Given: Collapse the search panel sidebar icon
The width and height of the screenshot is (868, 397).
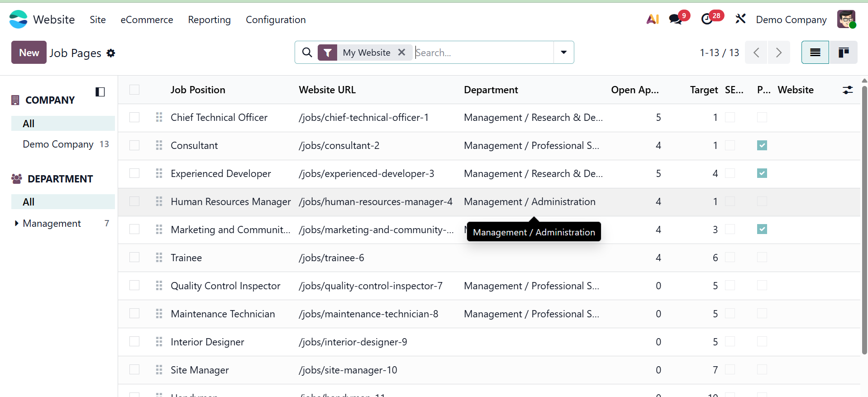Looking at the screenshot, I should 100,92.
